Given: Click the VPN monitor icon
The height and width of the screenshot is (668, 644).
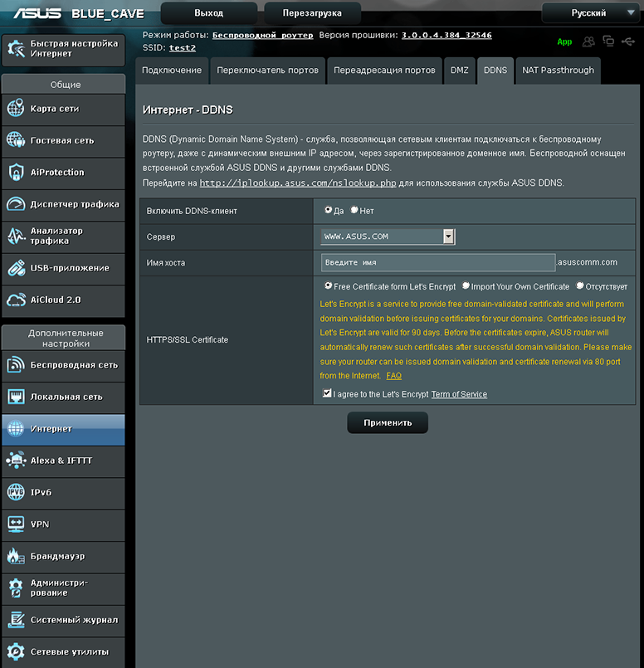Looking at the screenshot, I should pos(16,524).
